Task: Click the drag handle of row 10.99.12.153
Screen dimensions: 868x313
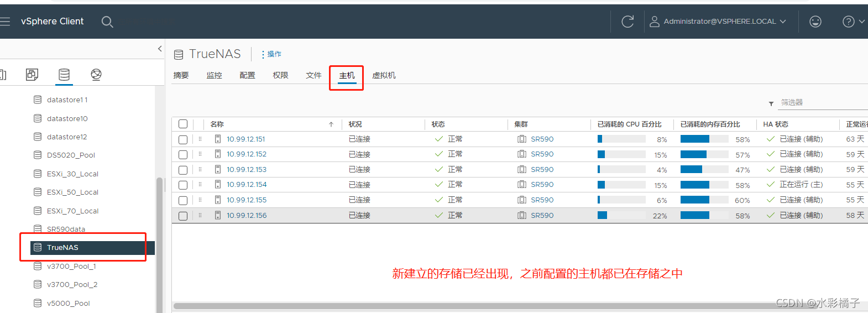Action: 200,169
